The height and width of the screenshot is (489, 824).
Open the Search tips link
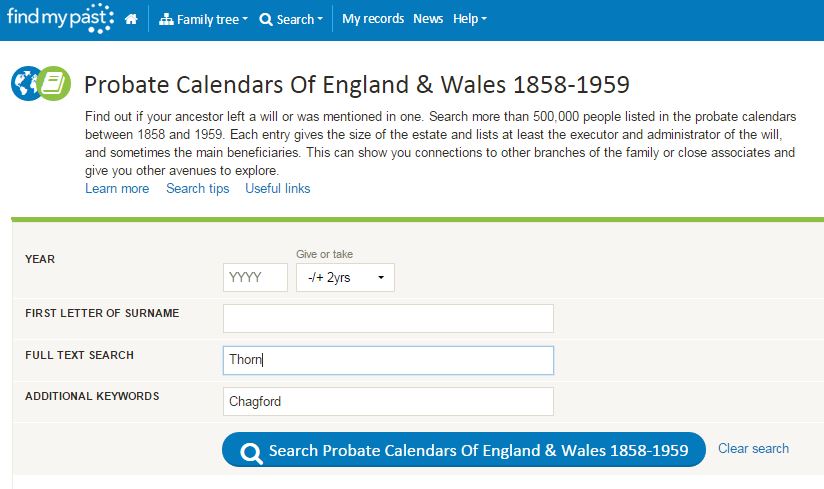(197, 188)
